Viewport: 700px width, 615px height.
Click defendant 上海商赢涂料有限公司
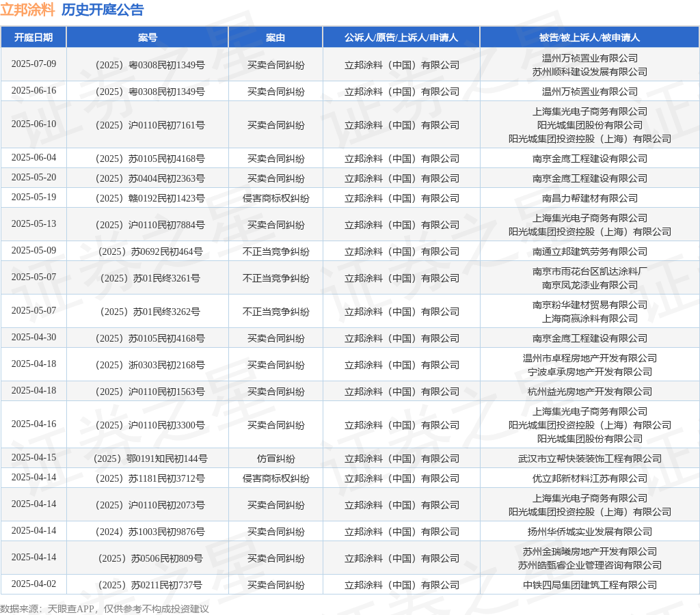[x=590, y=318]
